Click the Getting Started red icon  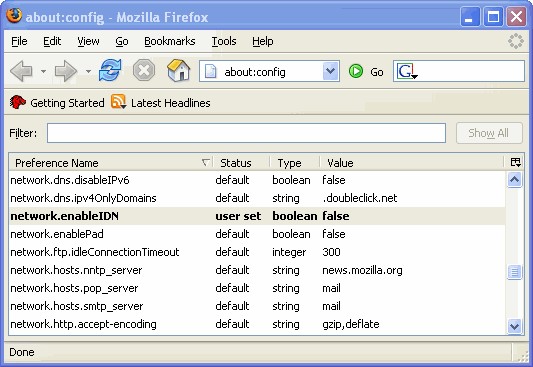[17, 102]
